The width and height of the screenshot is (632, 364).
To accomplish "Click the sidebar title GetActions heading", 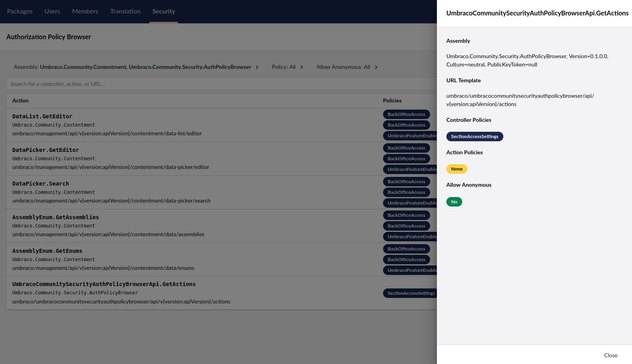I will (x=537, y=13).
